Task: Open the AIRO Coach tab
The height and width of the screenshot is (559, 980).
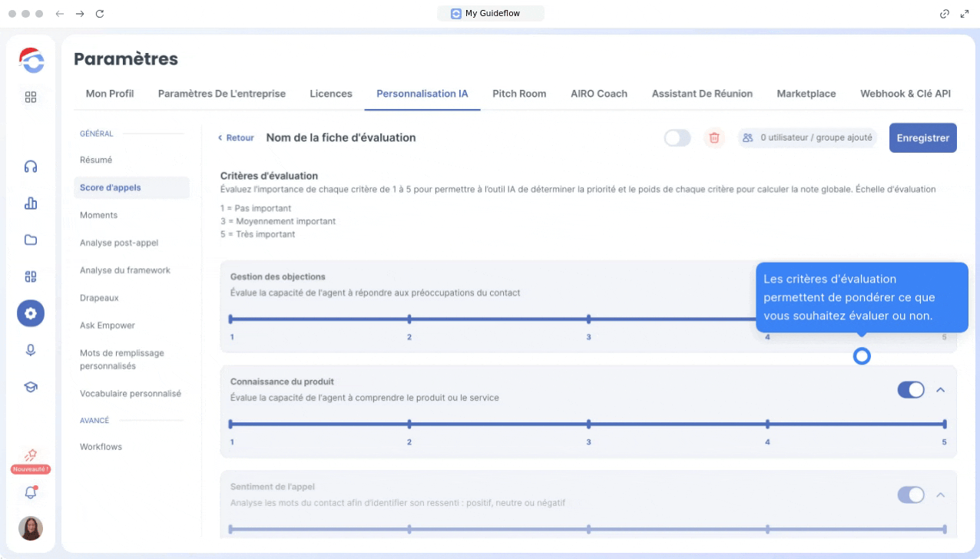Action: coord(598,94)
